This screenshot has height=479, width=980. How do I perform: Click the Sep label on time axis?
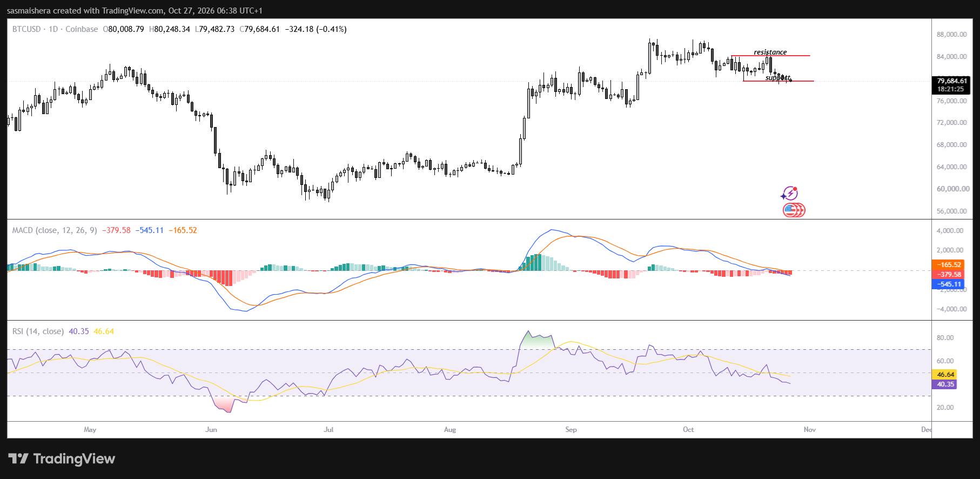pos(571,430)
